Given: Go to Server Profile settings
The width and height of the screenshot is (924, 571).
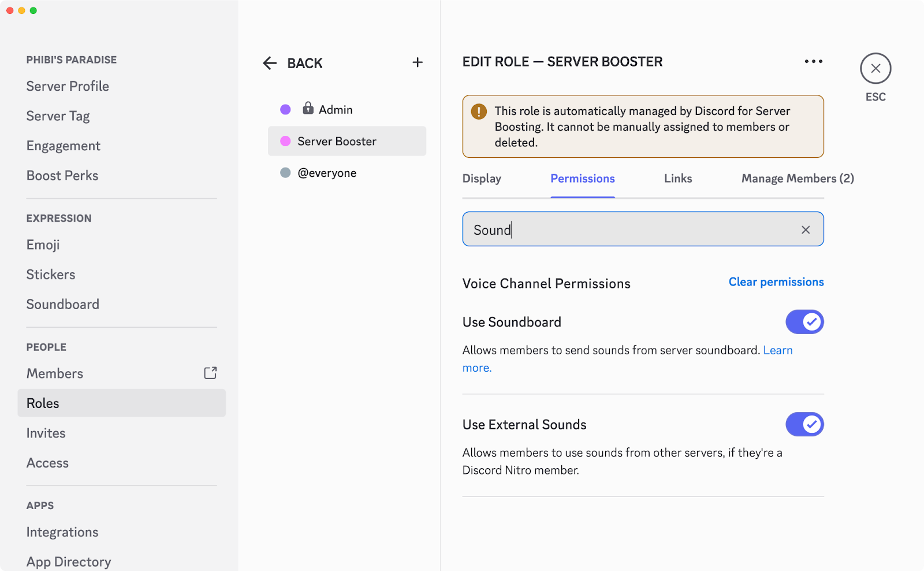Looking at the screenshot, I should [x=68, y=86].
